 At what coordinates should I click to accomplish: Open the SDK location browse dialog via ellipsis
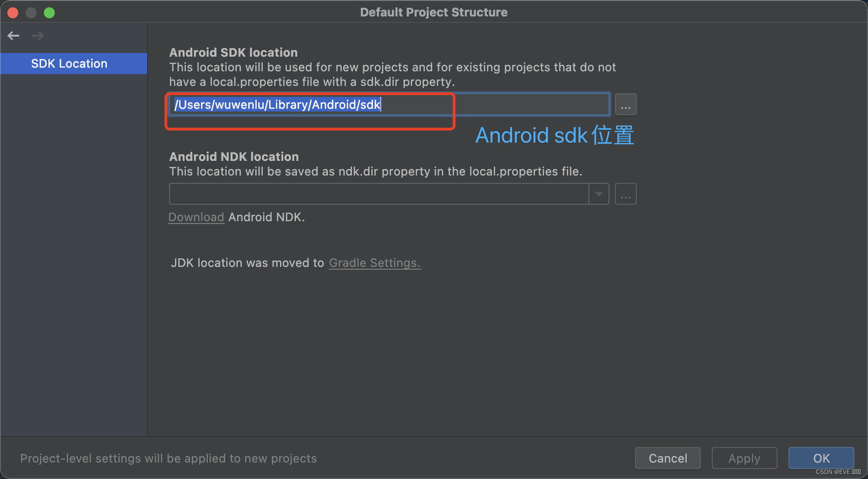[x=625, y=104]
